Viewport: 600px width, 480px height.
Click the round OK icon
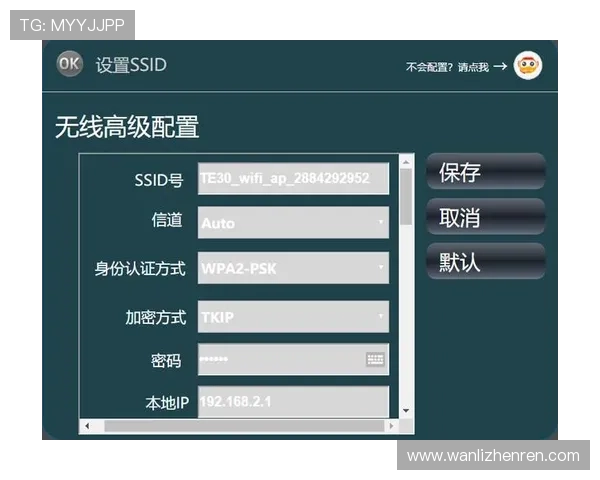69,64
